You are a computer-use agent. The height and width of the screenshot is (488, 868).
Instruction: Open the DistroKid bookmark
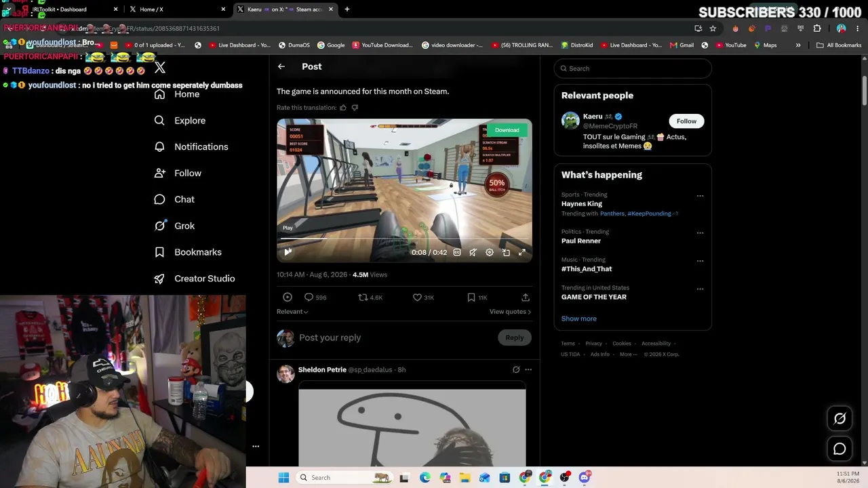point(577,45)
